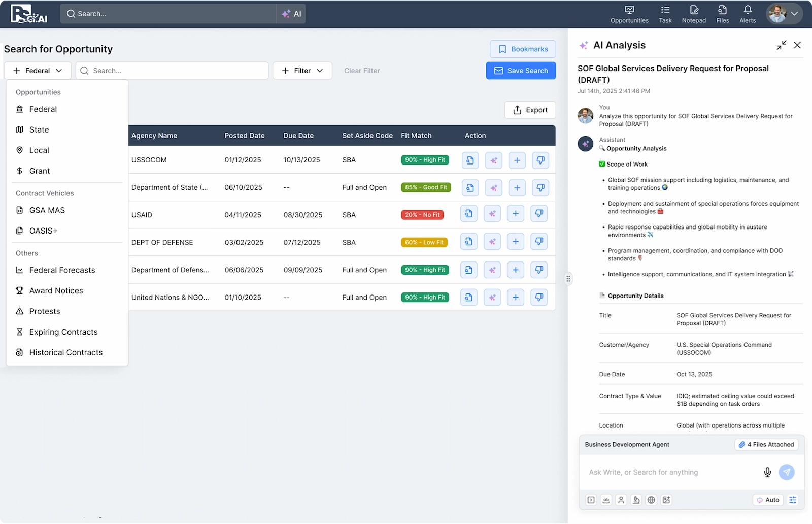Click the prompt terminal icon in chat toolbar
This screenshot has width=812, height=524.
tap(591, 500)
